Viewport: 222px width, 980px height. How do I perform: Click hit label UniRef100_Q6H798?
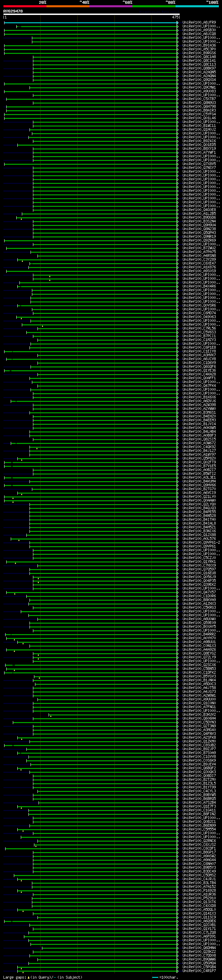pyautogui.click(x=199, y=106)
